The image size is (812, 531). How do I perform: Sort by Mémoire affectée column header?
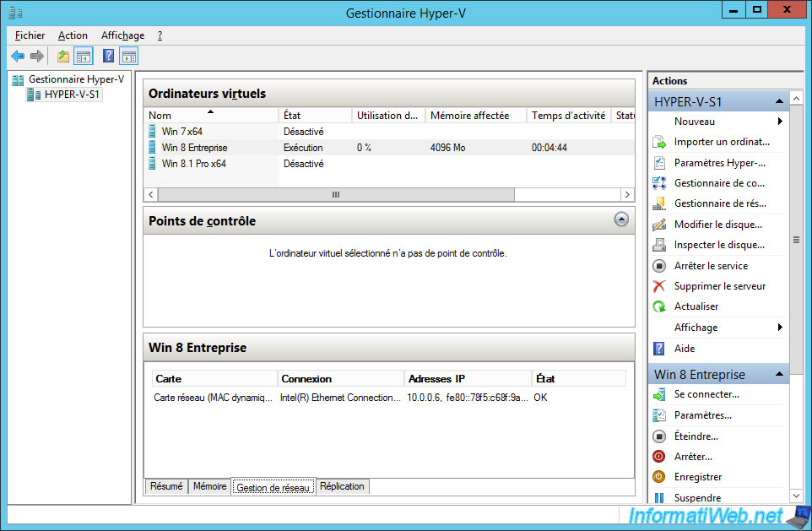(475, 115)
